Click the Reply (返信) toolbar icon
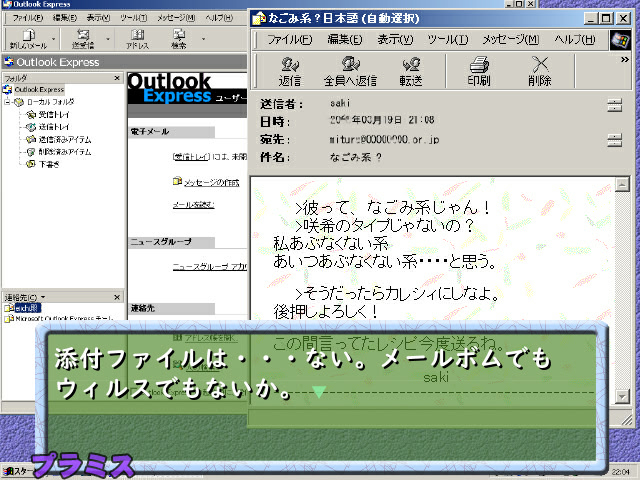Image resolution: width=640 pixels, height=480 pixels. click(x=290, y=69)
